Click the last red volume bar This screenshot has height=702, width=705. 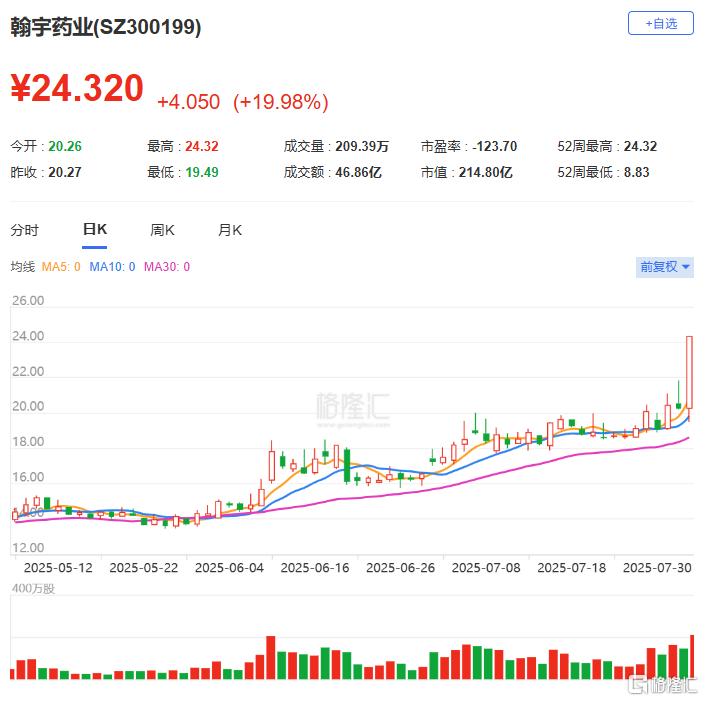(x=692, y=657)
